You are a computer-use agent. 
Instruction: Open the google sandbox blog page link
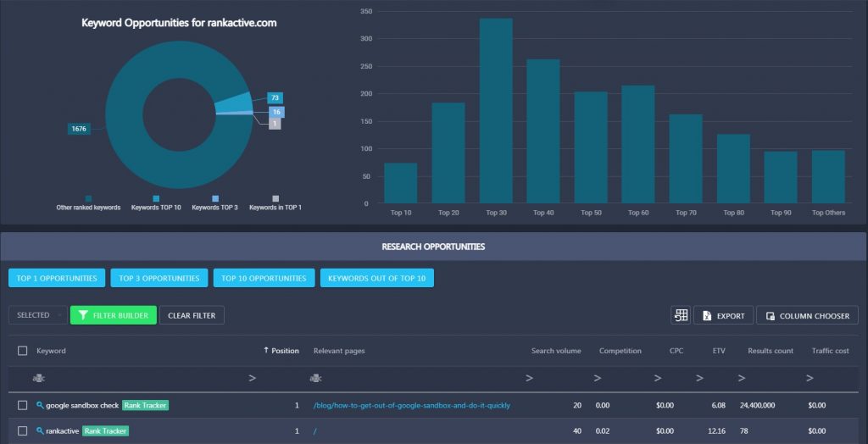pos(411,405)
